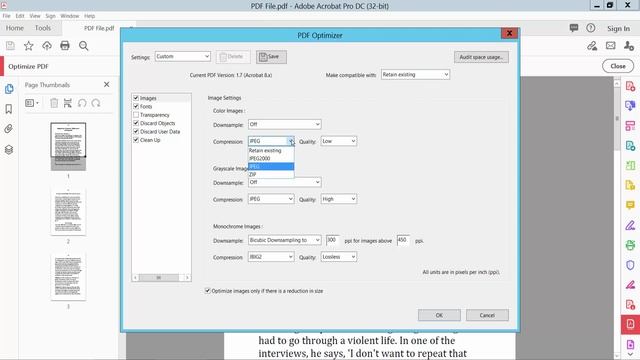This screenshot has width=640, height=360.
Task: Toggle Optimize images only if reduction checkbox
Action: (x=207, y=291)
